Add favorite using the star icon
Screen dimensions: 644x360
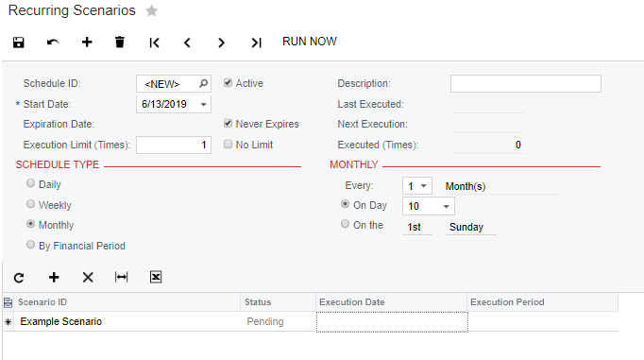pos(151,10)
